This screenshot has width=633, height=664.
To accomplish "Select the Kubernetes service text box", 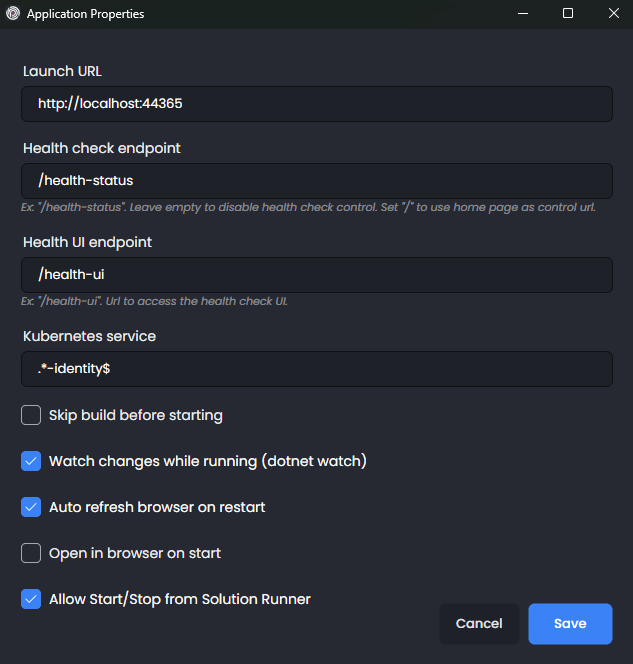I will [316, 369].
